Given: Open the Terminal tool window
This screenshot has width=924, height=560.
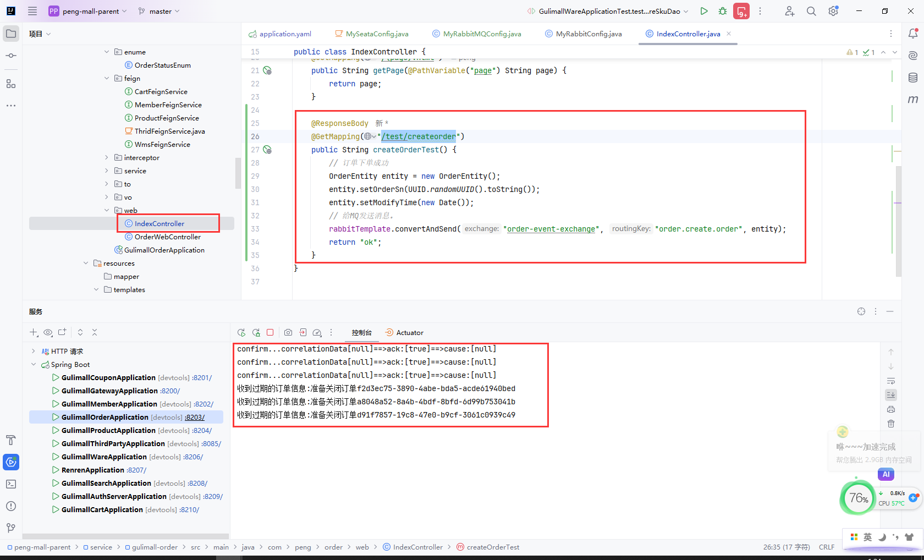Looking at the screenshot, I should click(11, 484).
